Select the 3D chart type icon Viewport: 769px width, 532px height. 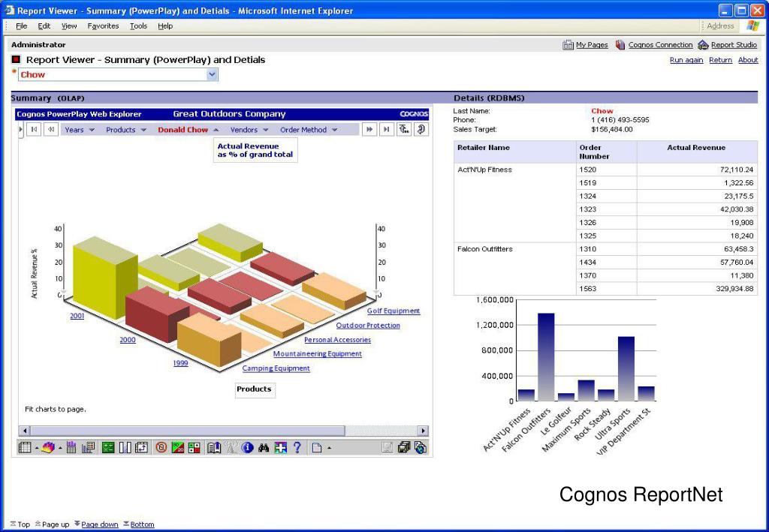[48, 447]
